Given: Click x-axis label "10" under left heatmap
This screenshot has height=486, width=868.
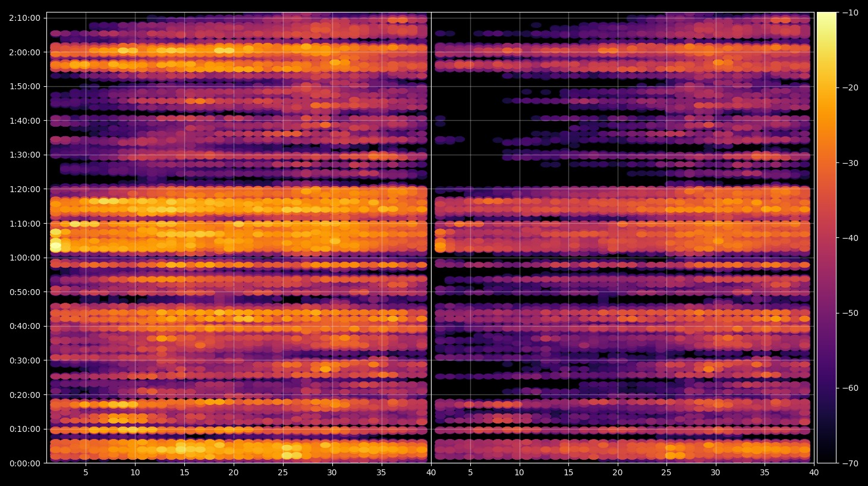Looking at the screenshot, I should [135, 473].
